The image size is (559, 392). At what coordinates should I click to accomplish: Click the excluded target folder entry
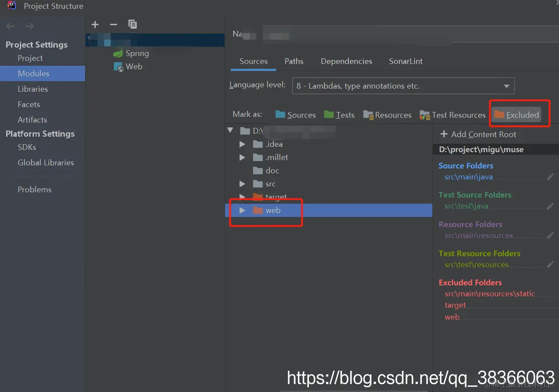(x=455, y=305)
